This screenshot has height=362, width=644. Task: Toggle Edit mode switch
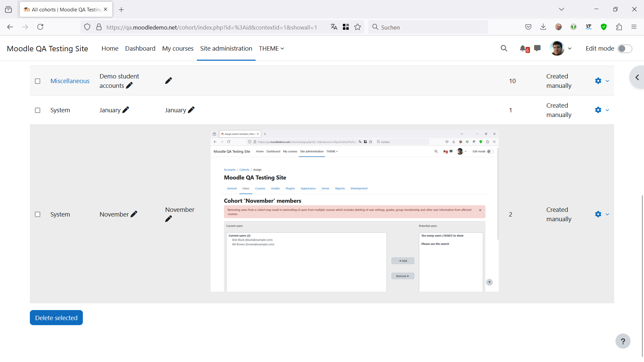tap(625, 49)
